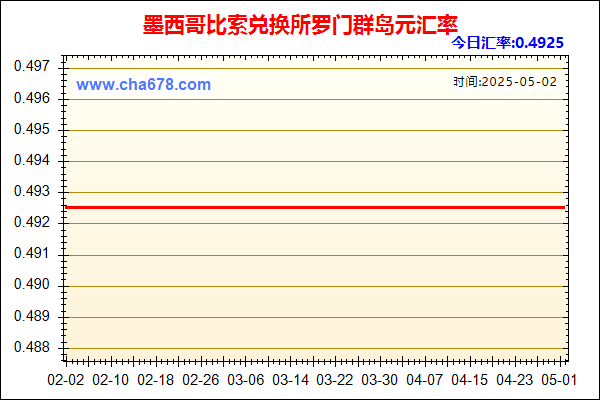Click the x-axis date 04-15
This screenshot has height=400, width=600.
[x=470, y=380]
